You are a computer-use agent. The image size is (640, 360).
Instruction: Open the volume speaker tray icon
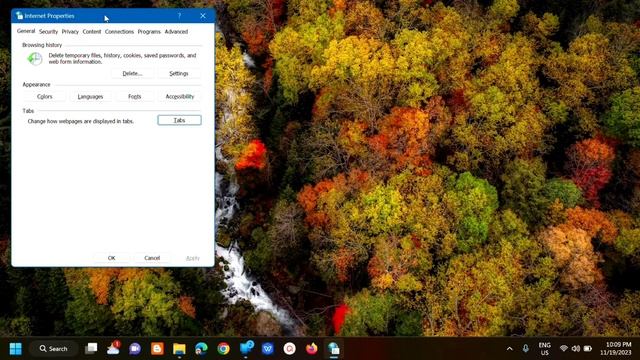[576, 349]
